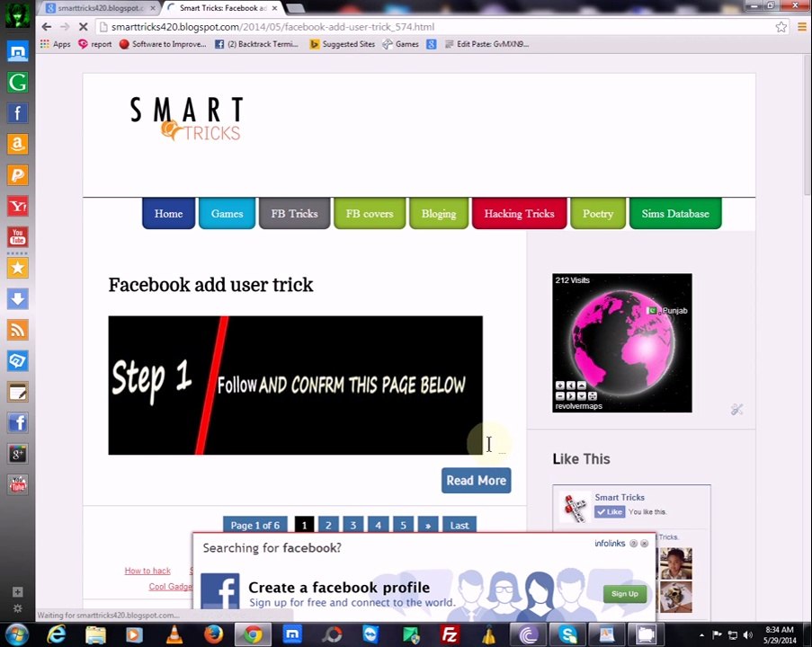
Task: Open the lower Facebook sidebar shortcut
Action: 18,423
